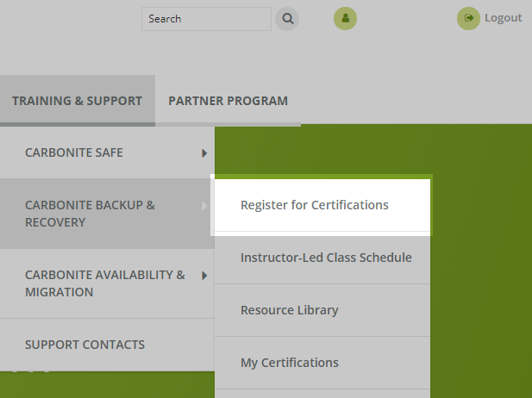The height and width of the screenshot is (398, 532).
Task: Open Support Contacts from the menu
Action: tap(84, 345)
